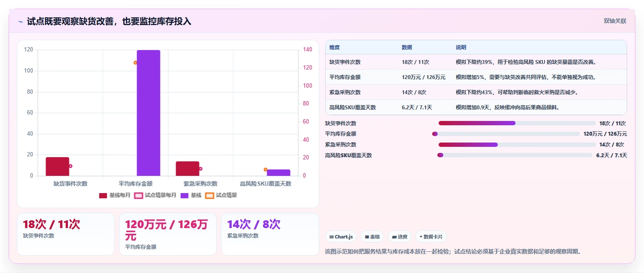Click the panel title 试点既要观察缺货改善
The width and height of the screenshot is (644, 273).
109,21
